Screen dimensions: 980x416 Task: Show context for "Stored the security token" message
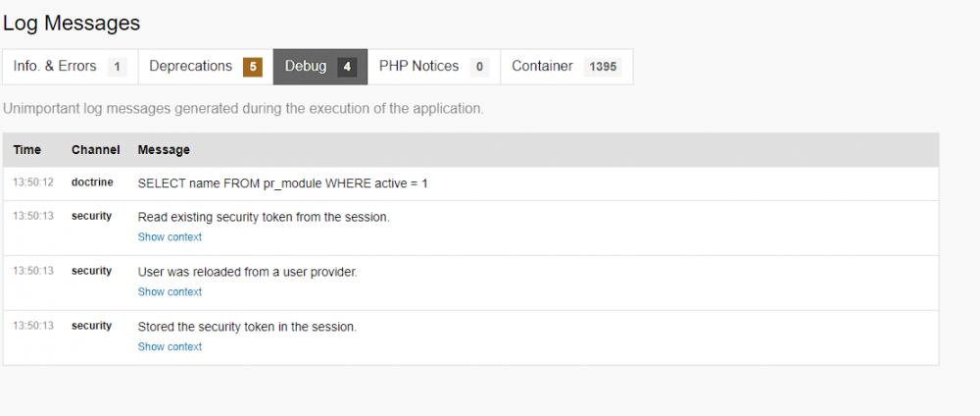point(170,347)
